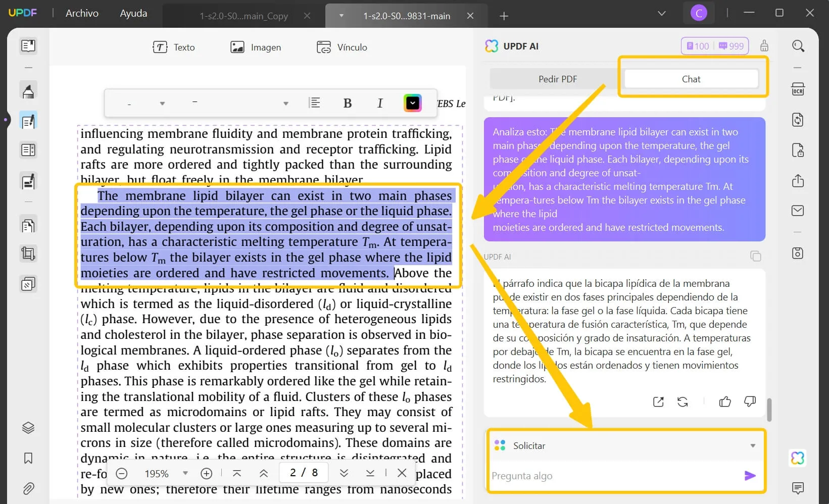Close the page navigation bar

coord(402,473)
